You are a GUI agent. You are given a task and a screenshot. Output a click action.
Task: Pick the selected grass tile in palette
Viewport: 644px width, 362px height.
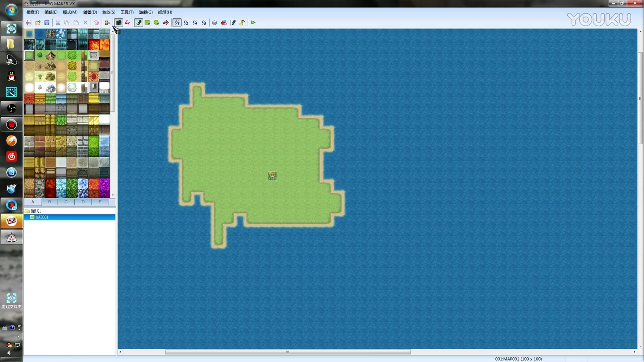[x=29, y=55]
